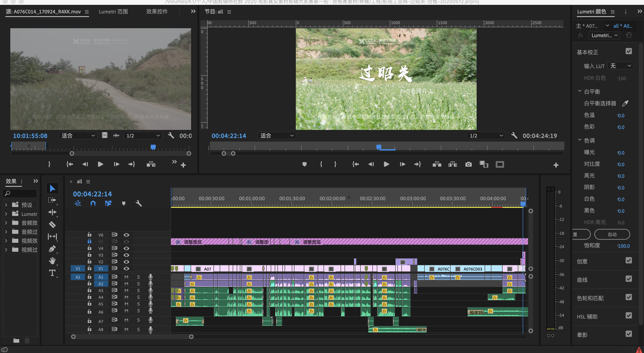The image size is (644, 353).
Task: Uncheck the 基本校正 checkbox
Action: tap(629, 52)
